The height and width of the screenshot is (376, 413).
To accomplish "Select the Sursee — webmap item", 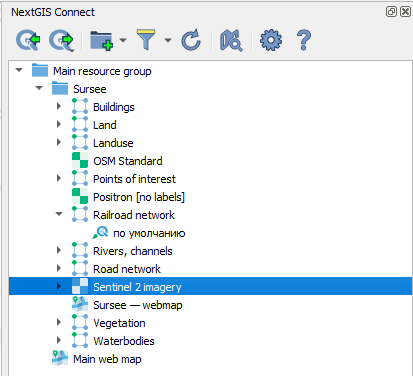I will click(138, 305).
